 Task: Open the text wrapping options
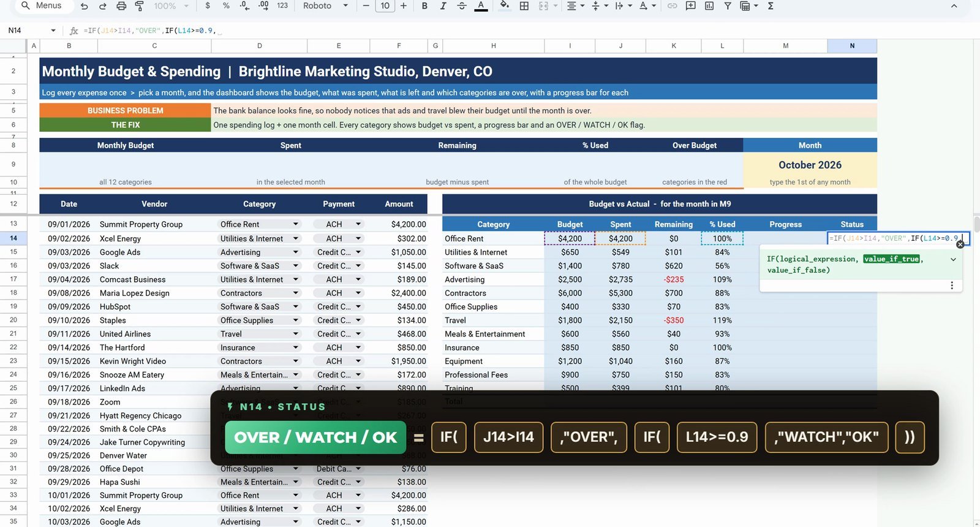pos(622,6)
